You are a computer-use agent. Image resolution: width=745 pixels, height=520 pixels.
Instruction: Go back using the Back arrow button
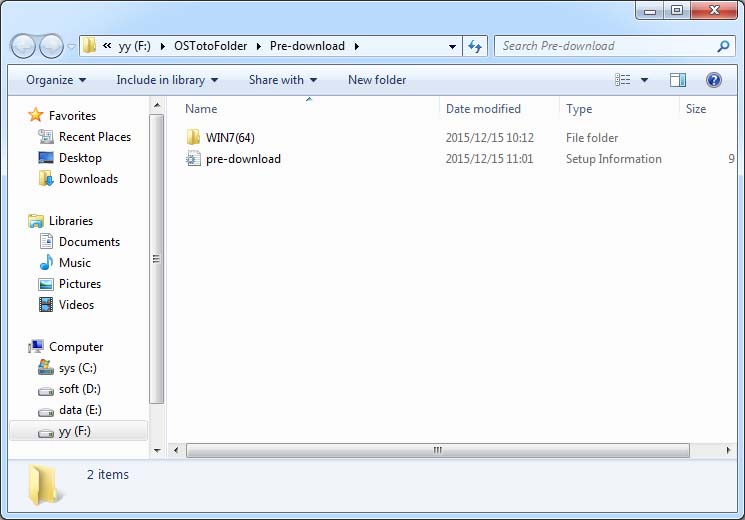point(23,46)
